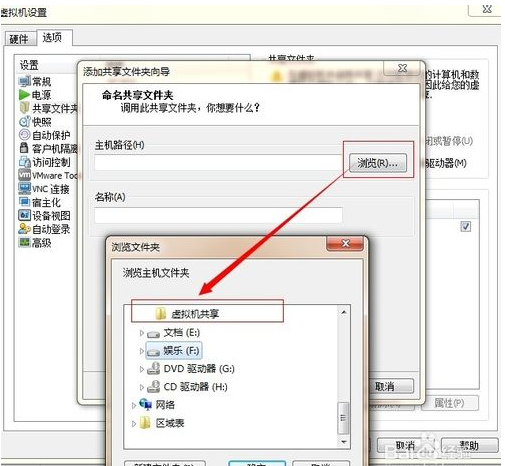Select the 电源 power settings icon
The height and width of the screenshot is (466, 505).
click(25, 95)
